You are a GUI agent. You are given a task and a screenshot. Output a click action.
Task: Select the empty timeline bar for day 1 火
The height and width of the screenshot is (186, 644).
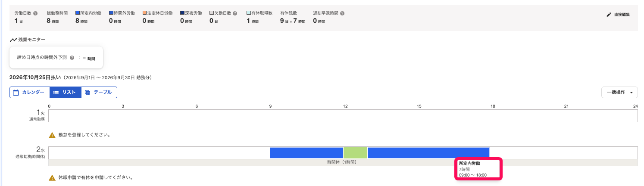pos(343,116)
